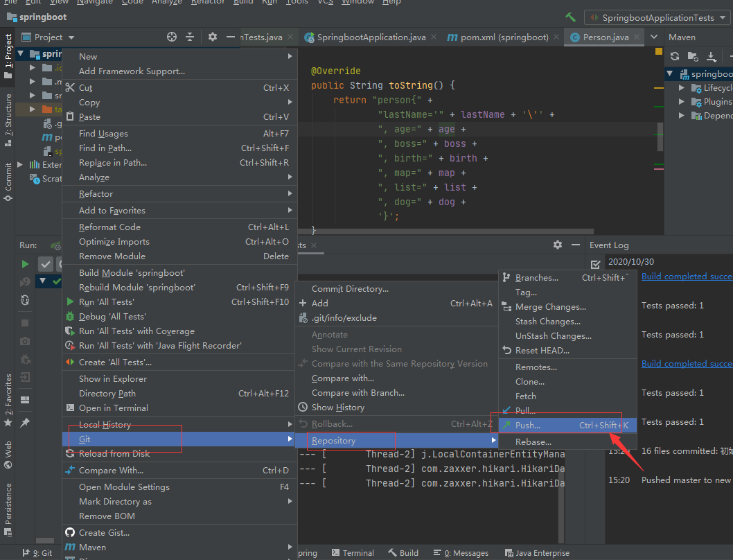The image size is (733, 560).
Task: Open Project panel settings gear
Action: [x=213, y=37]
